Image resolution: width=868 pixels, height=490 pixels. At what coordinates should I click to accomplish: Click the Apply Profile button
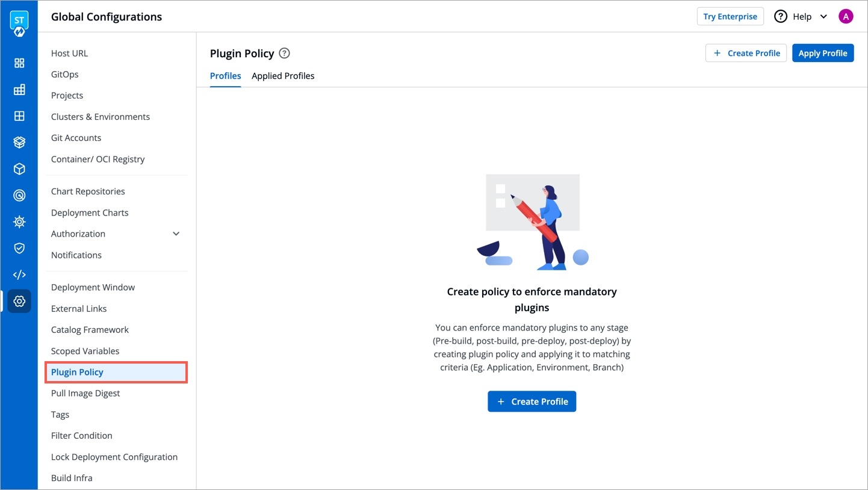(822, 53)
